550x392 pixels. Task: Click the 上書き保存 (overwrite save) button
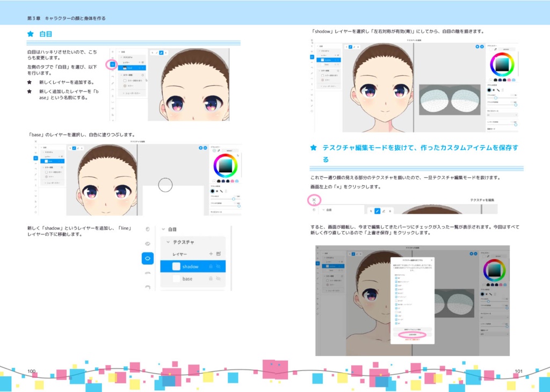pyautogui.click(x=413, y=335)
